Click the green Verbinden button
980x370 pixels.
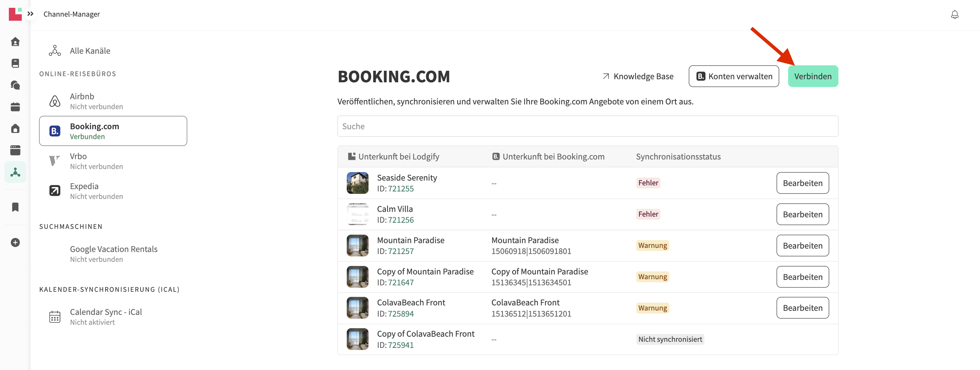pyautogui.click(x=812, y=76)
